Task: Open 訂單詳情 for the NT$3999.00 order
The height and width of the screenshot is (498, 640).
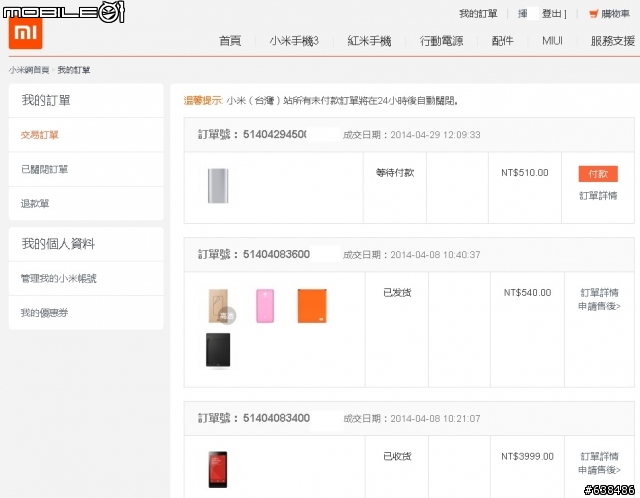Action: [x=599, y=456]
